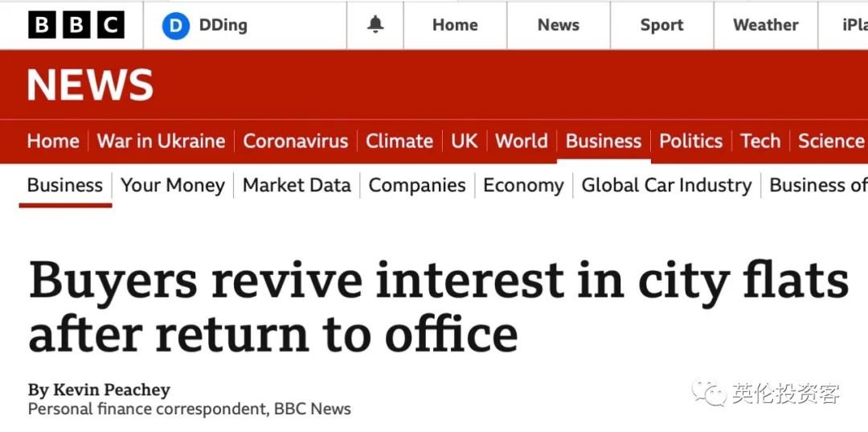This screenshot has height=432, width=868.
Task: Click the BBC logo blocks
Action: [x=76, y=25]
